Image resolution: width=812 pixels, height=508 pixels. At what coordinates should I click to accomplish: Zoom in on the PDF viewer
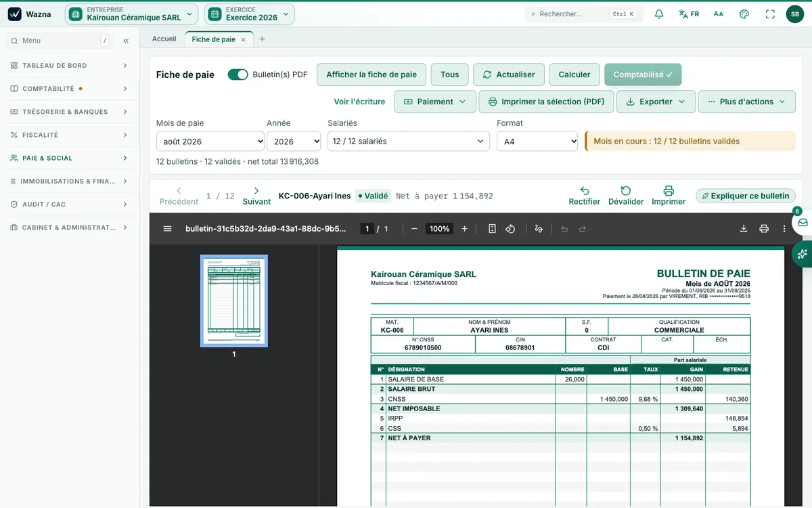click(464, 229)
